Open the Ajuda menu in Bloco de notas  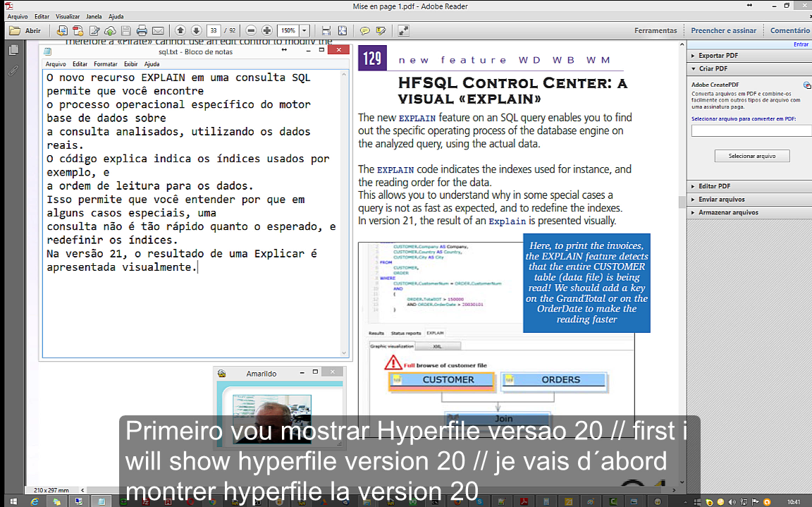click(152, 64)
